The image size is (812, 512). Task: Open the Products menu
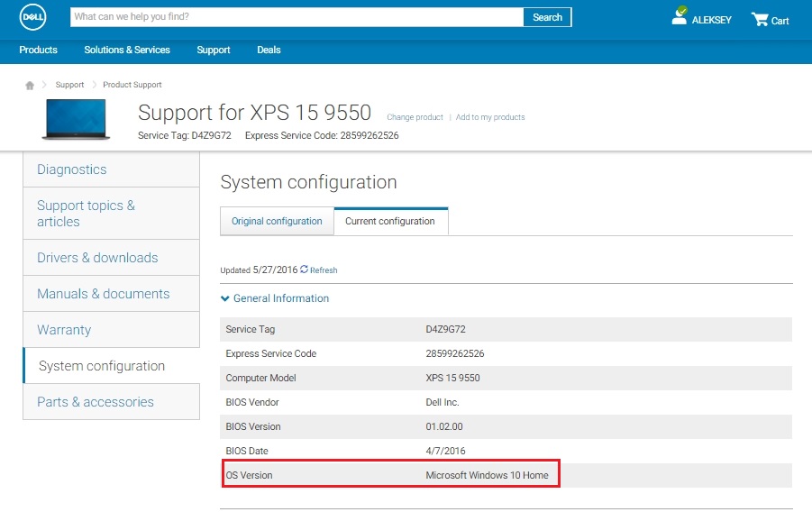(x=39, y=50)
